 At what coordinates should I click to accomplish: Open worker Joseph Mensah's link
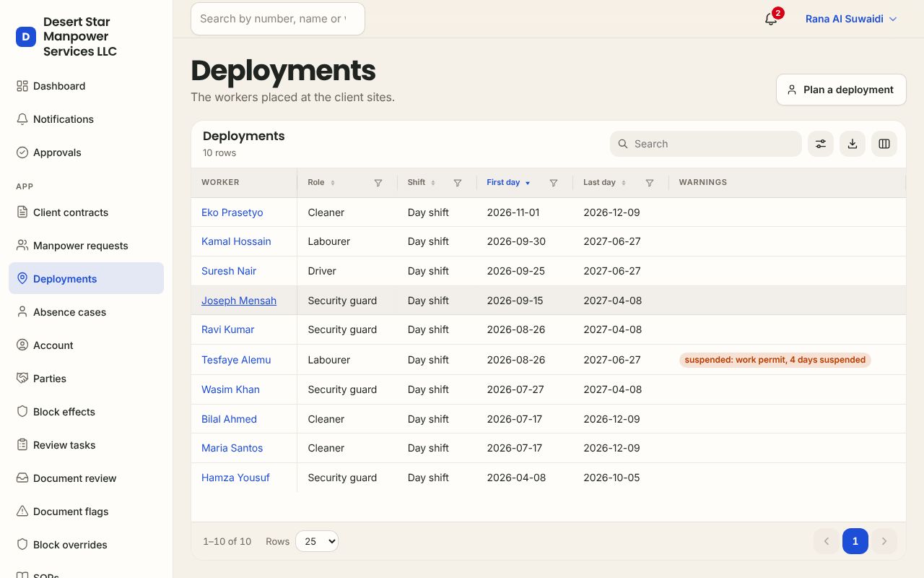(x=239, y=301)
